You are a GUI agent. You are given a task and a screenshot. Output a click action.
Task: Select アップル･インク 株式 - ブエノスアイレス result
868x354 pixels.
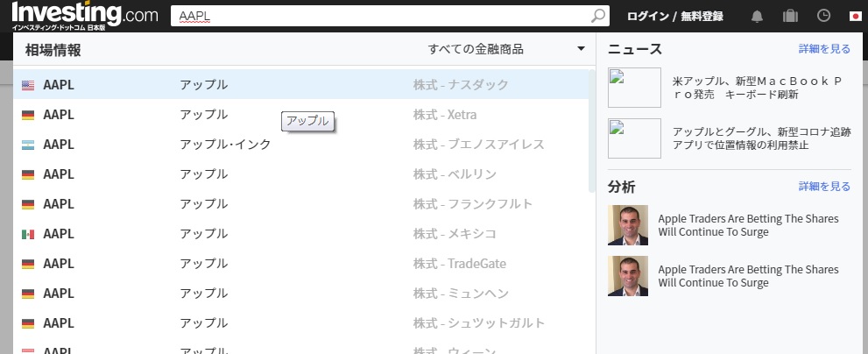coord(300,145)
